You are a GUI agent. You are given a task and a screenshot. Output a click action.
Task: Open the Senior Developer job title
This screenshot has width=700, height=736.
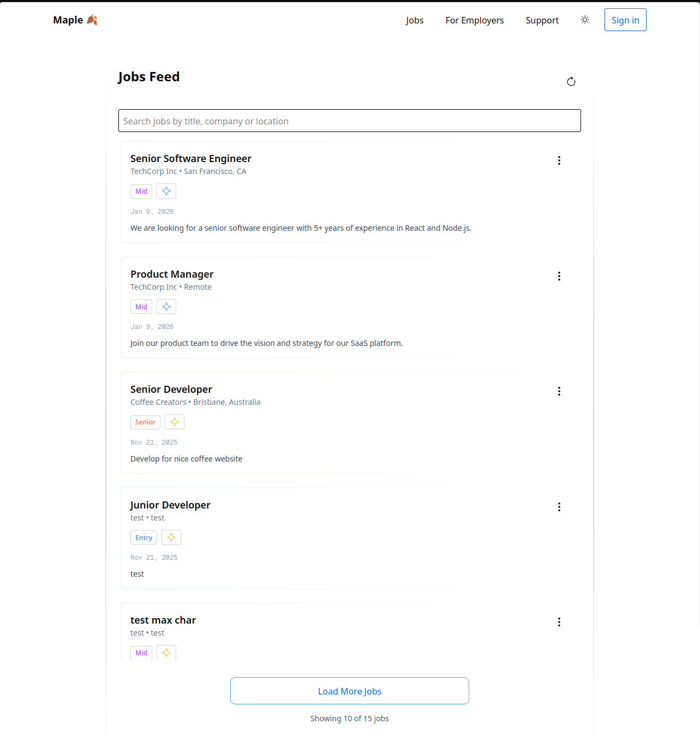click(171, 390)
